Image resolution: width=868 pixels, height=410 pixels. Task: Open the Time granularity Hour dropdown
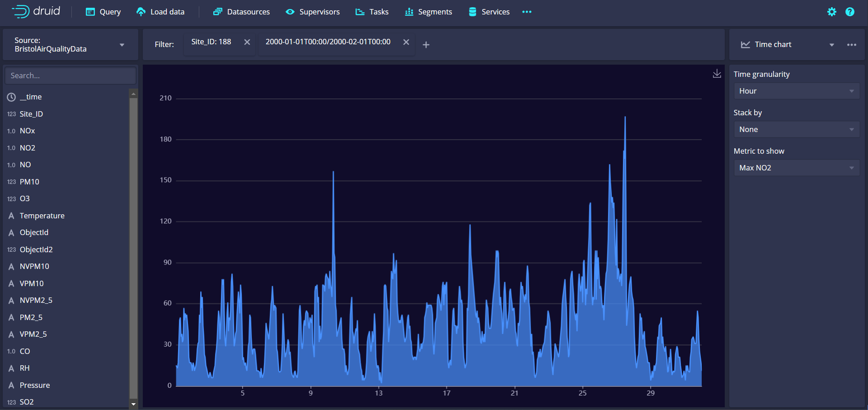(x=797, y=91)
